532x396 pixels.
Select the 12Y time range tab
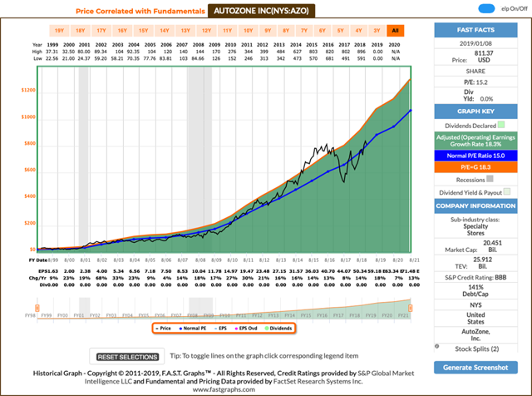pyautogui.click(x=207, y=31)
